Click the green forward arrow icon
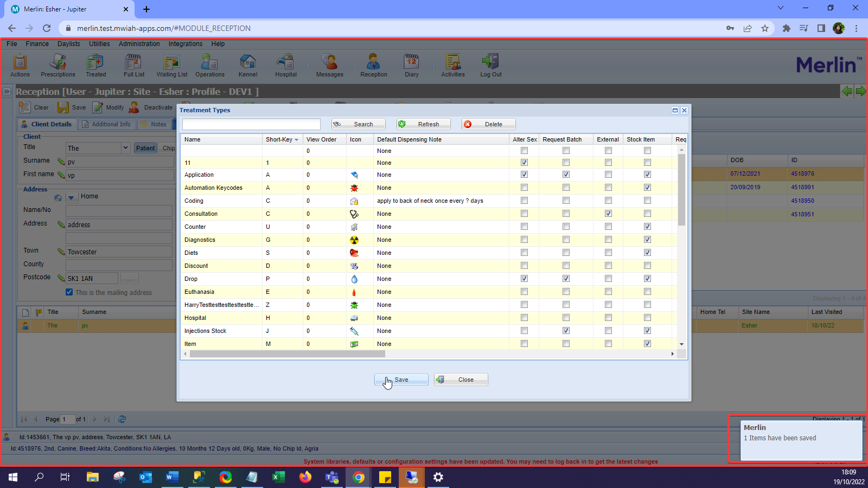 tap(860, 91)
